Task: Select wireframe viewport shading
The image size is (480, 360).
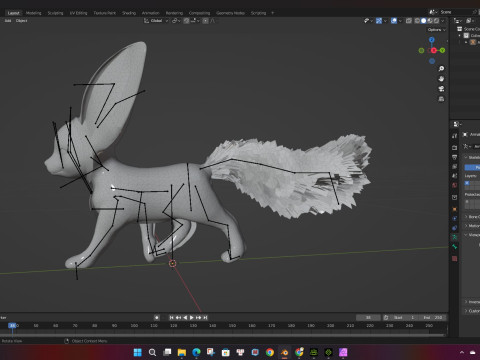Action: 417,21
